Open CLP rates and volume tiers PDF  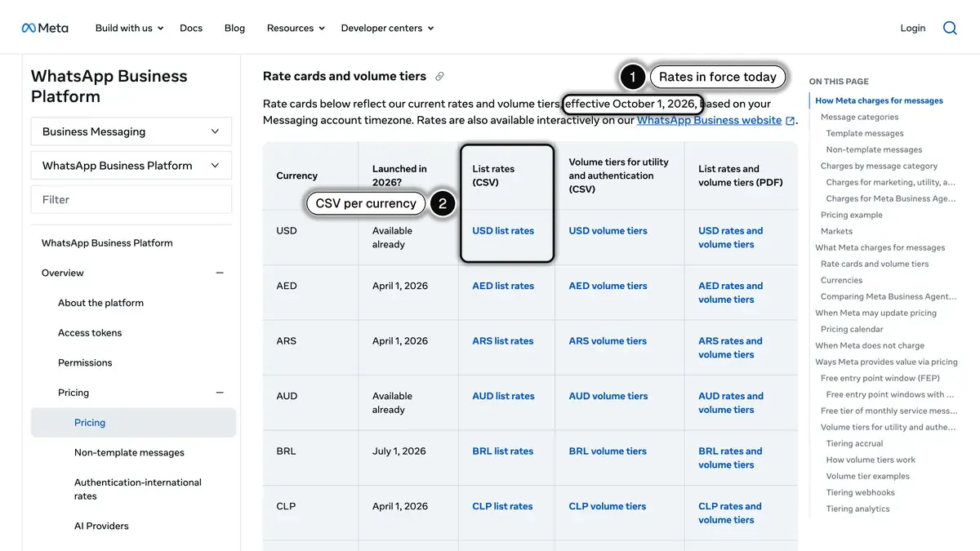pos(730,513)
